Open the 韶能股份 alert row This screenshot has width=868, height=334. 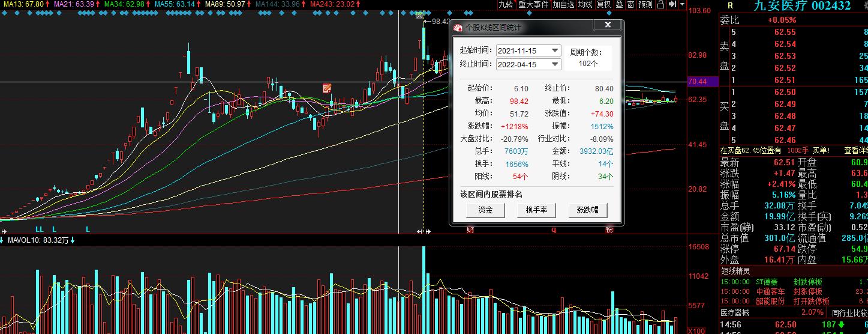click(794, 301)
